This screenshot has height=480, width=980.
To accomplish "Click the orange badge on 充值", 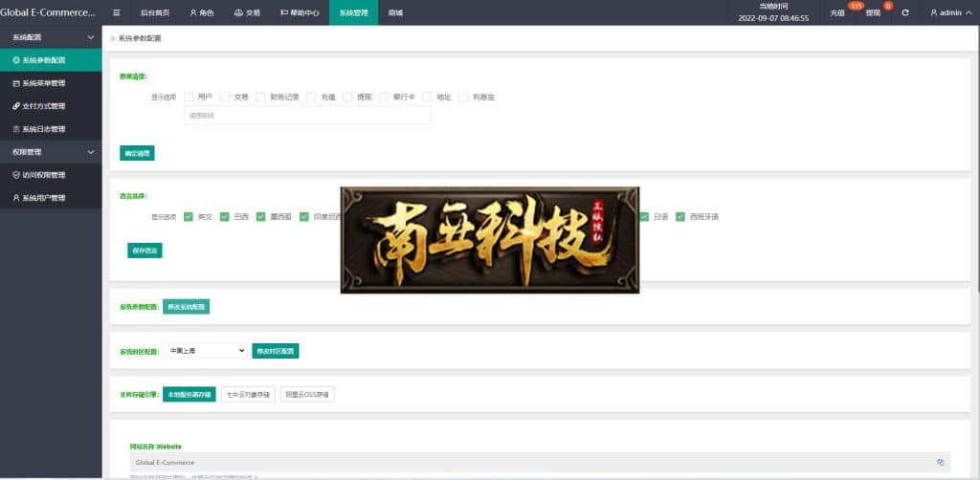I will 856,6.
